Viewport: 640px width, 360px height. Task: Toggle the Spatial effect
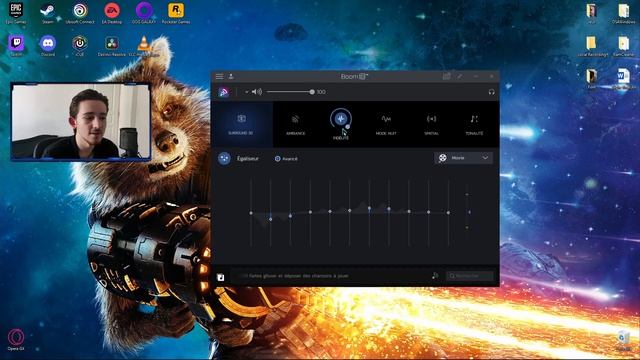coord(431,124)
